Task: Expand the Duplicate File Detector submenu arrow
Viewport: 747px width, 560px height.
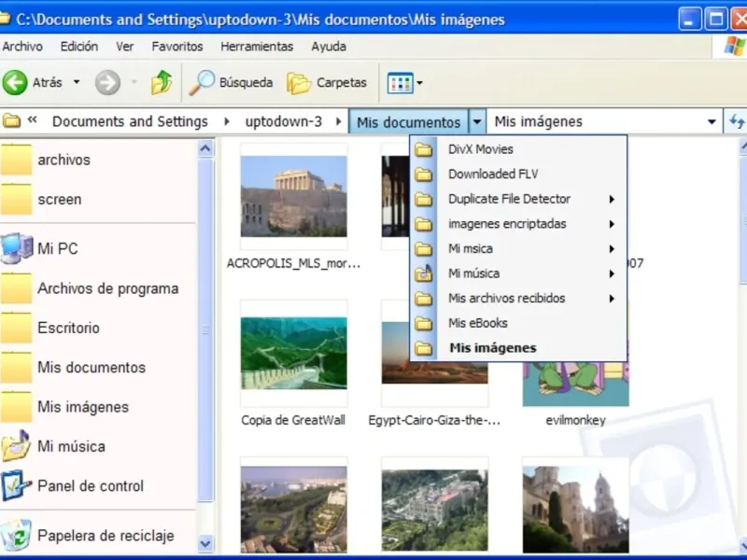Action: pyautogui.click(x=612, y=199)
